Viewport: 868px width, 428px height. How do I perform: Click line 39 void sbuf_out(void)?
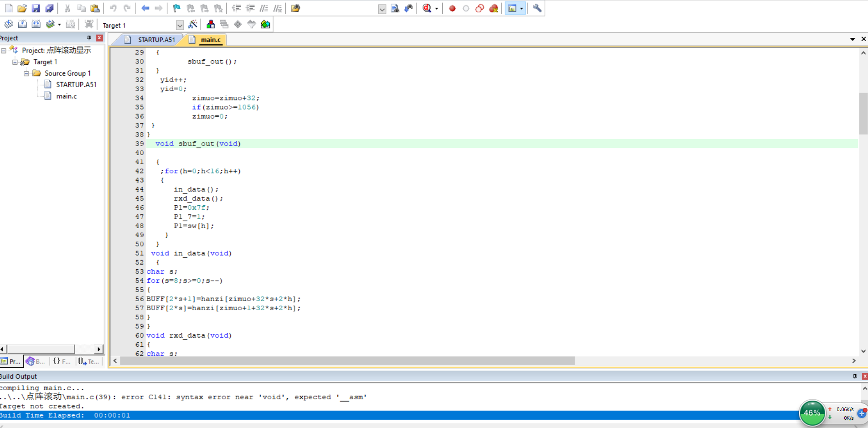click(x=501, y=143)
